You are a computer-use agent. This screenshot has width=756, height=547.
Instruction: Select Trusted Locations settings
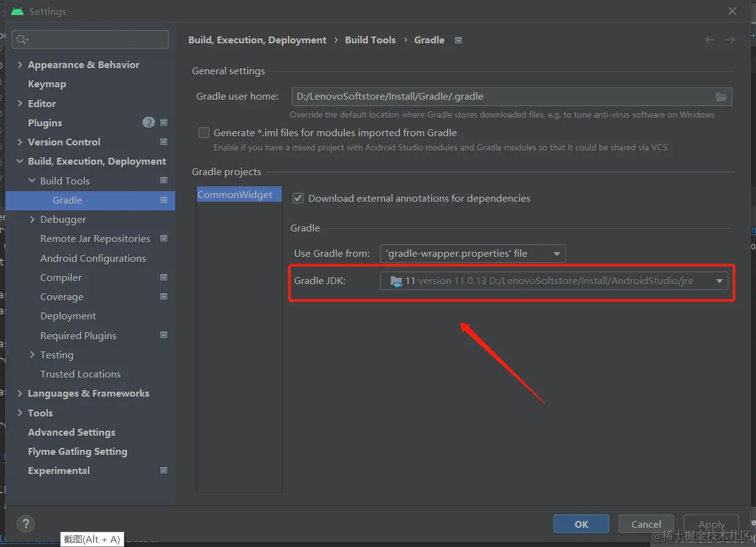click(80, 374)
